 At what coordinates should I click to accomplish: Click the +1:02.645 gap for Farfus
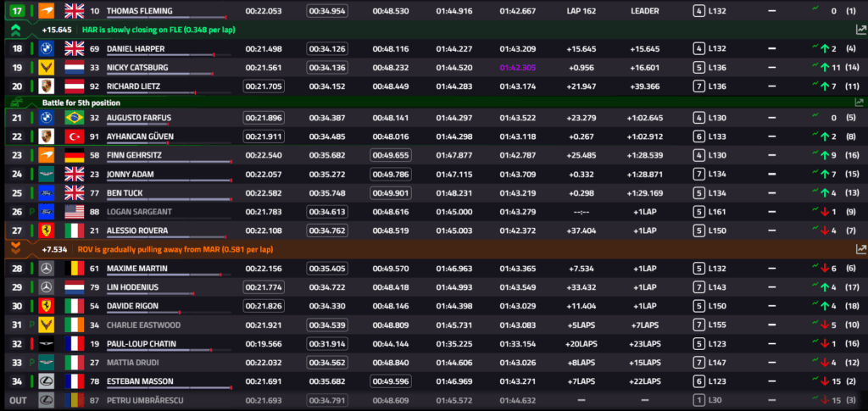[645, 118]
